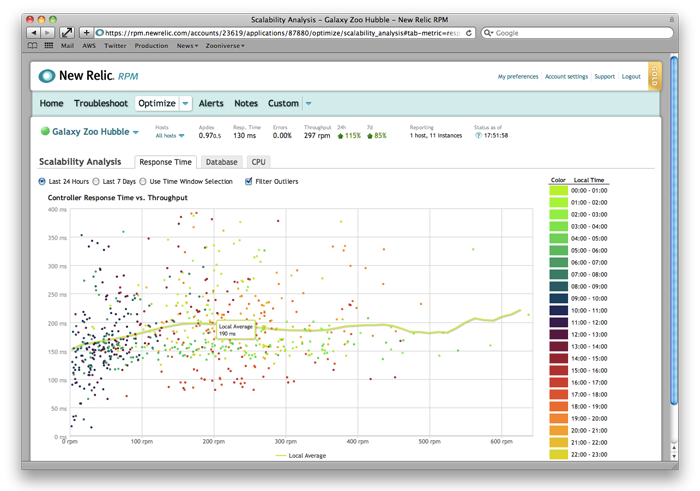
Task: Open the Production bookmark
Action: click(151, 46)
